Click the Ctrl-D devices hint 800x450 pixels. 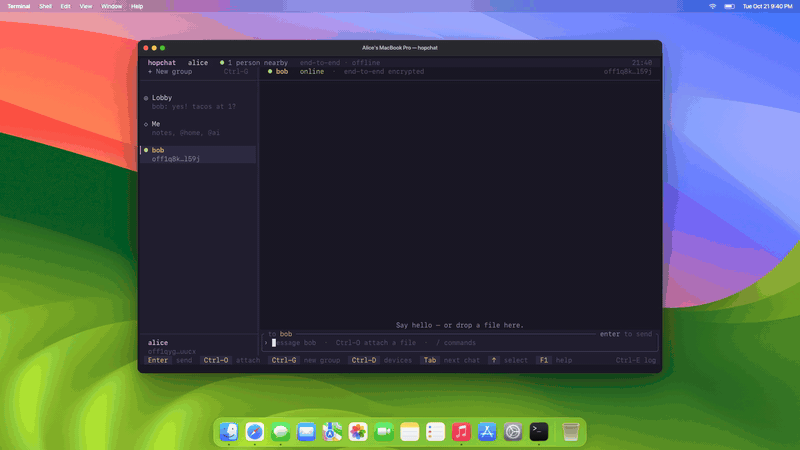(x=380, y=360)
